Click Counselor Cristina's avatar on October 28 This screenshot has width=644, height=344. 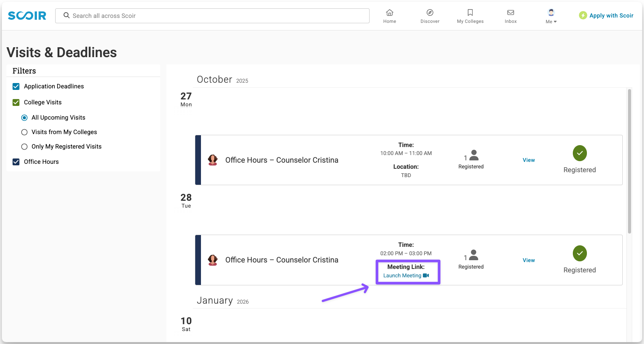(213, 260)
